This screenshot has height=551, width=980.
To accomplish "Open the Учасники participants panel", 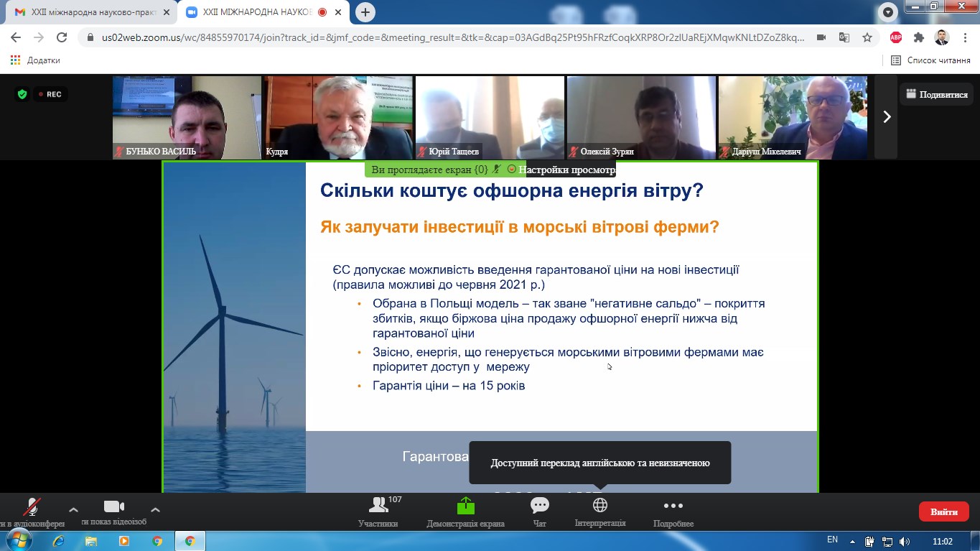I will click(x=378, y=511).
